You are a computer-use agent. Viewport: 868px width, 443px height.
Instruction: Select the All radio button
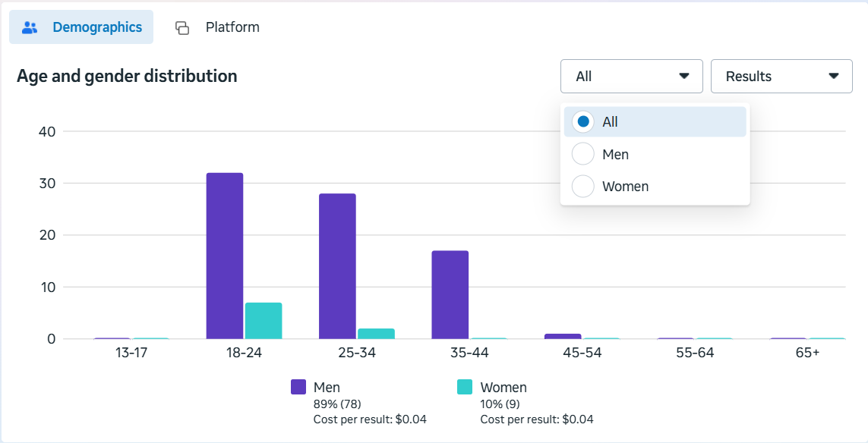(x=583, y=121)
